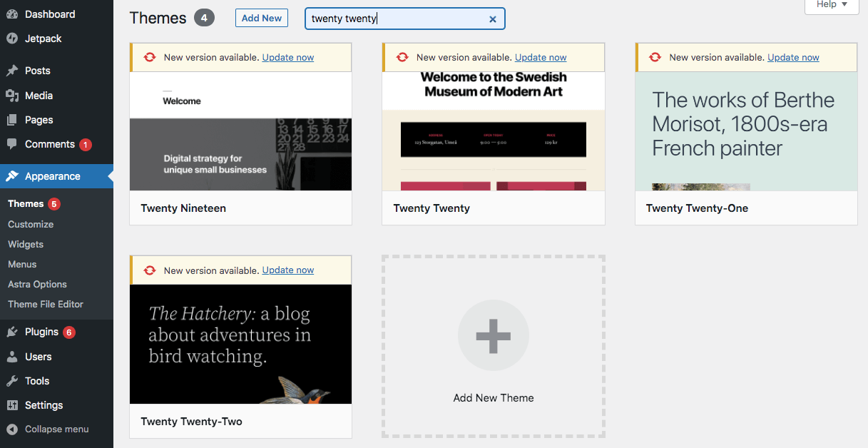Clear the search field with the X icon

click(x=492, y=19)
